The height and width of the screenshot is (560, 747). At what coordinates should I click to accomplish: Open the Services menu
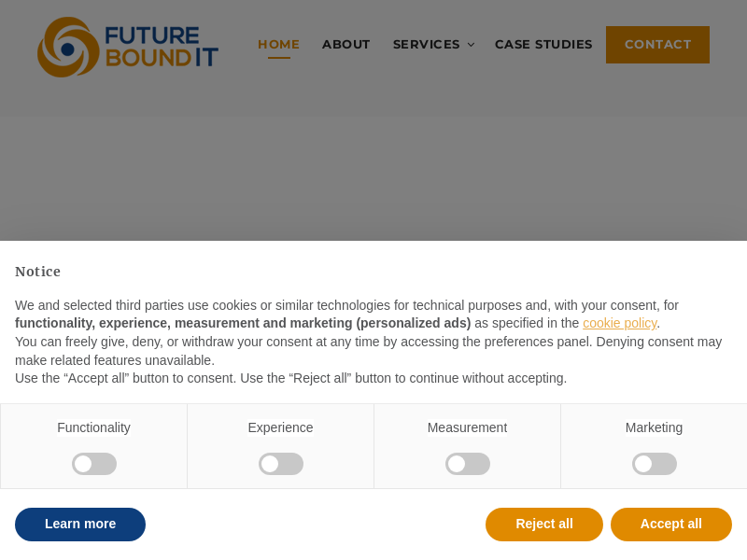tap(426, 44)
